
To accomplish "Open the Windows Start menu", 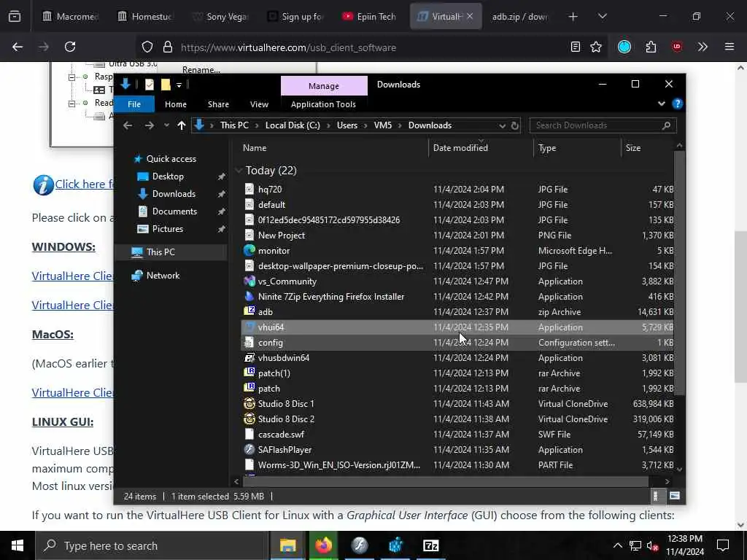I will 18,545.
